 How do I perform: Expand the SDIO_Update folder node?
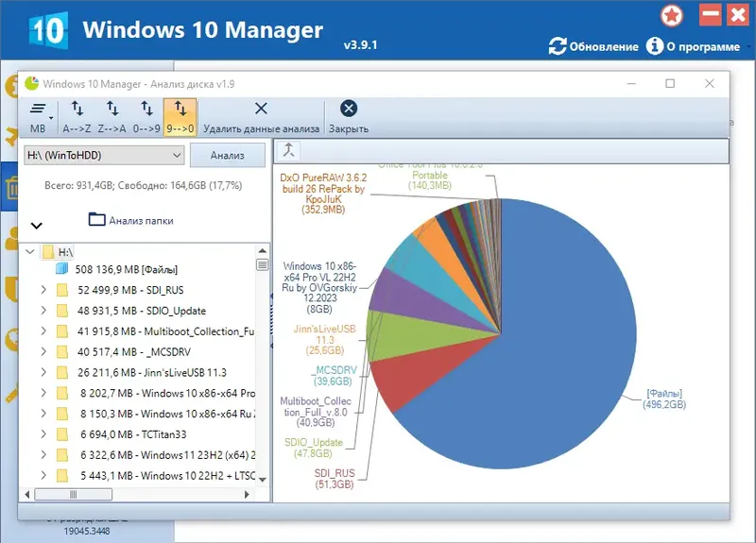click(x=43, y=311)
